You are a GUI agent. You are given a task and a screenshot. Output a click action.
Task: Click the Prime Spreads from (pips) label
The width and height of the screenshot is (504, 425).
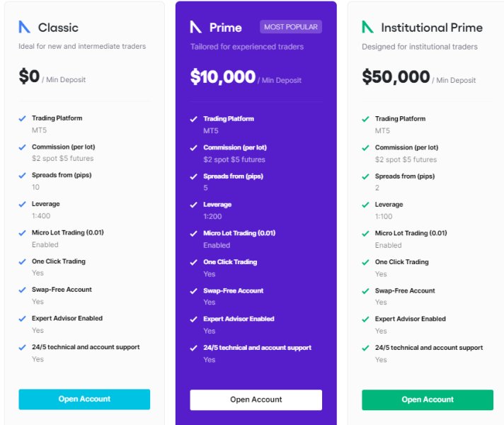pyautogui.click(x=232, y=176)
